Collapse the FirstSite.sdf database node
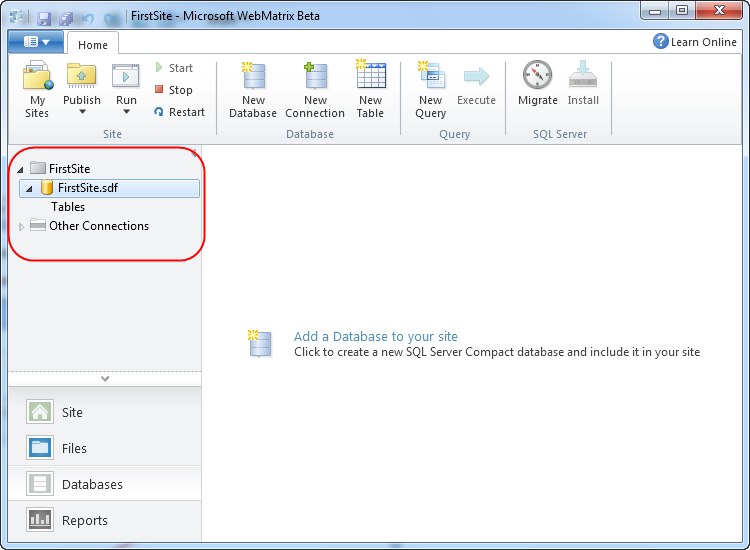This screenshot has width=750, height=550. [29, 189]
